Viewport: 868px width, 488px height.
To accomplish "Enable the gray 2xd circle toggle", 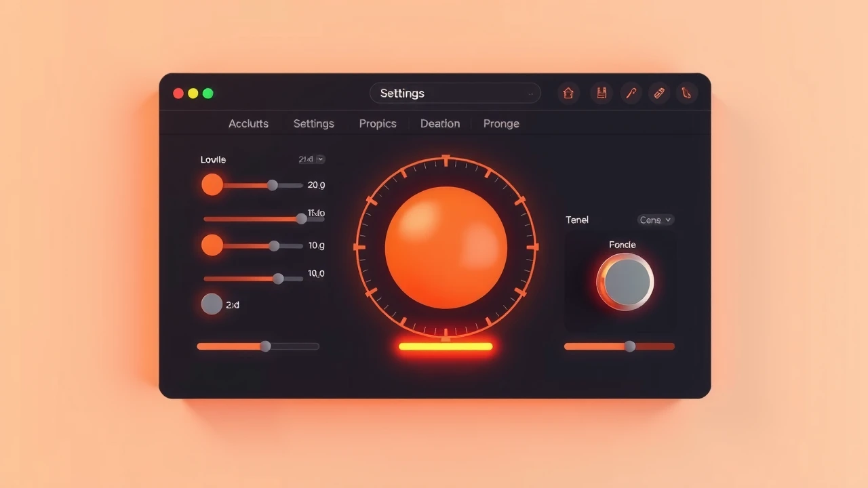I will [x=212, y=304].
